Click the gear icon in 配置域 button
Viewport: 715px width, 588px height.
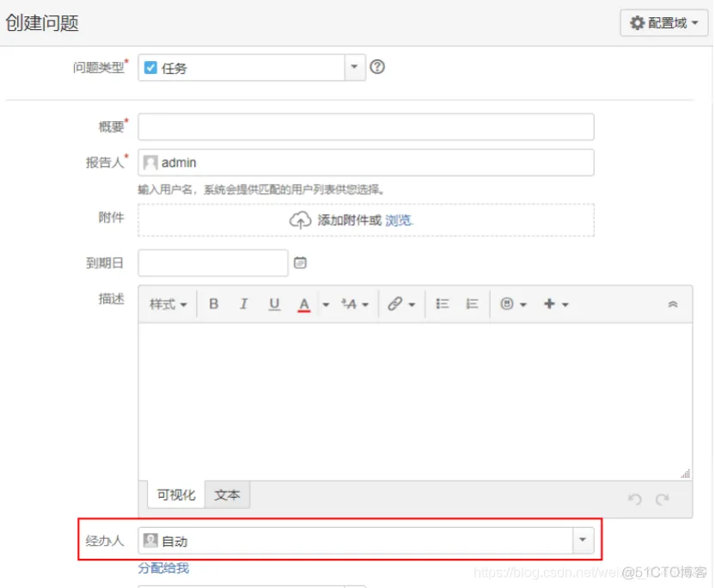pyautogui.click(x=637, y=22)
